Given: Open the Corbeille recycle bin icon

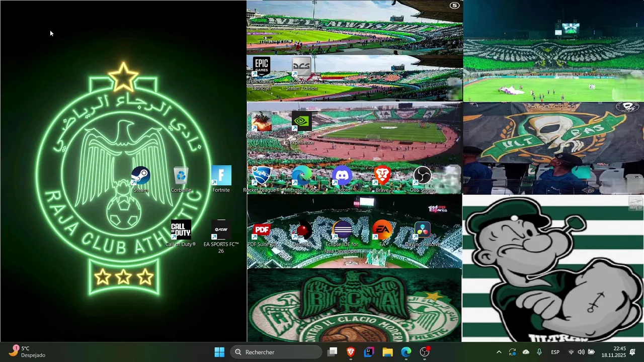Looking at the screenshot, I should tap(181, 180).
